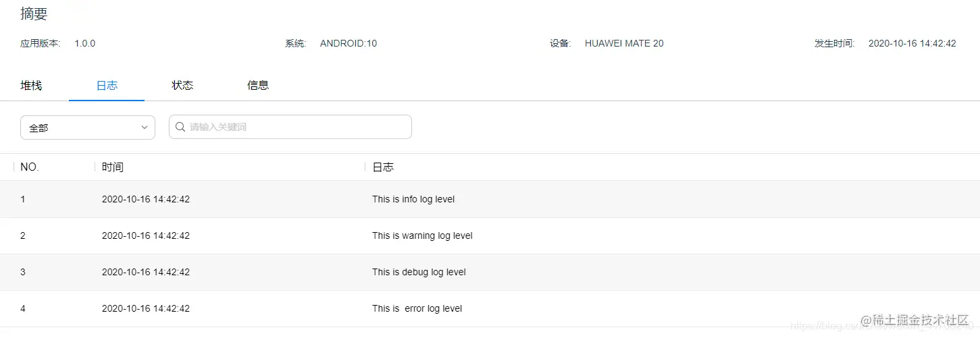Click the search magnifier icon
Viewport: 980px width, 338px height.
[x=180, y=127]
